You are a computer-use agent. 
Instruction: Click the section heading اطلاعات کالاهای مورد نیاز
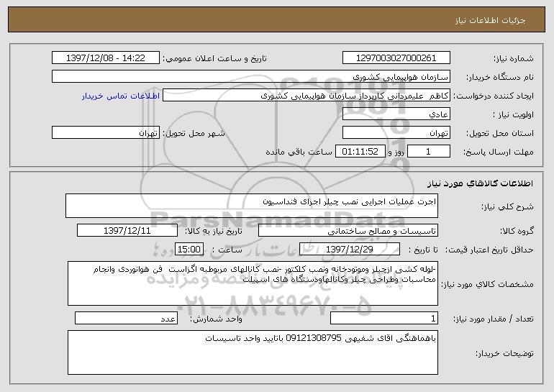[x=480, y=183]
